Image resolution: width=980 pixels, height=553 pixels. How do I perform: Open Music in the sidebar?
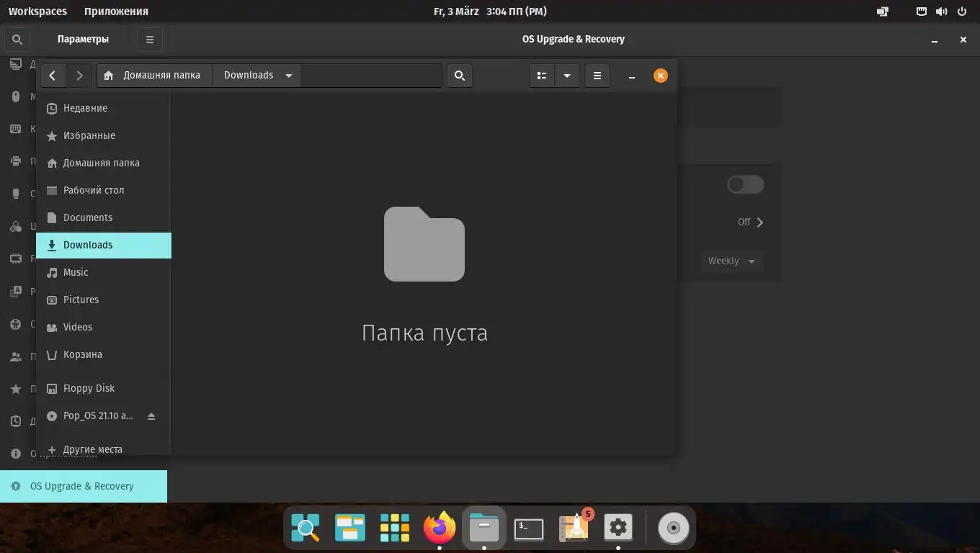[104, 272]
